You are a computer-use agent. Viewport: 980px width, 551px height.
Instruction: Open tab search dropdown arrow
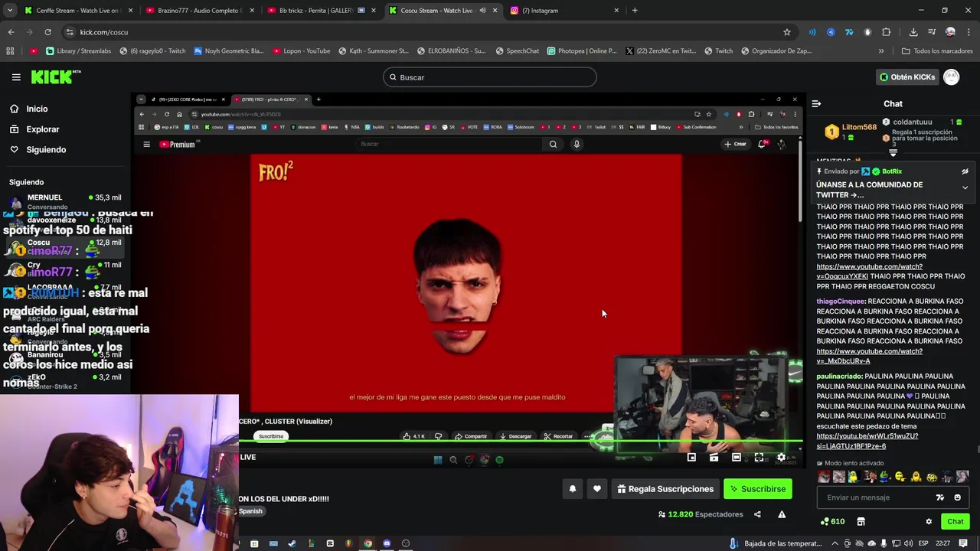[x=9, y=11]
